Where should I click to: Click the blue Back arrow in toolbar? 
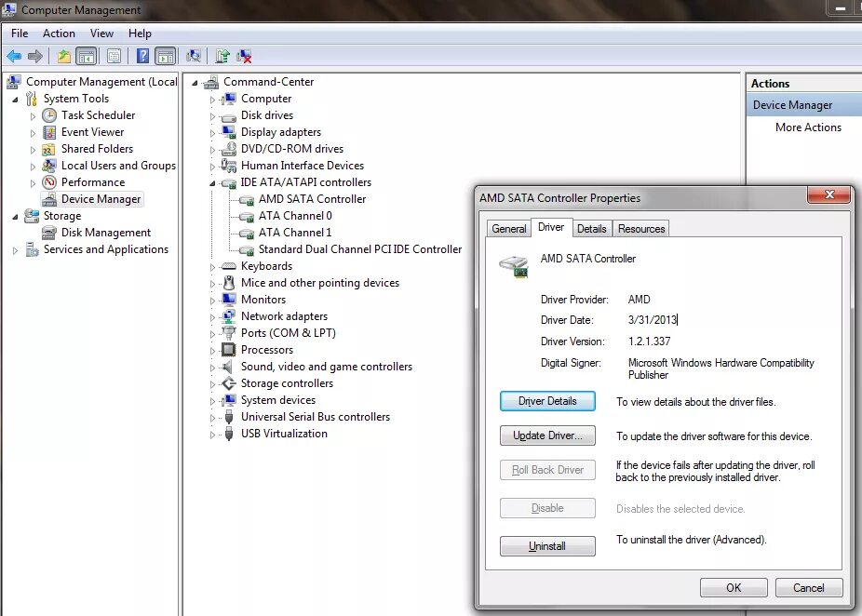point(14,56)
